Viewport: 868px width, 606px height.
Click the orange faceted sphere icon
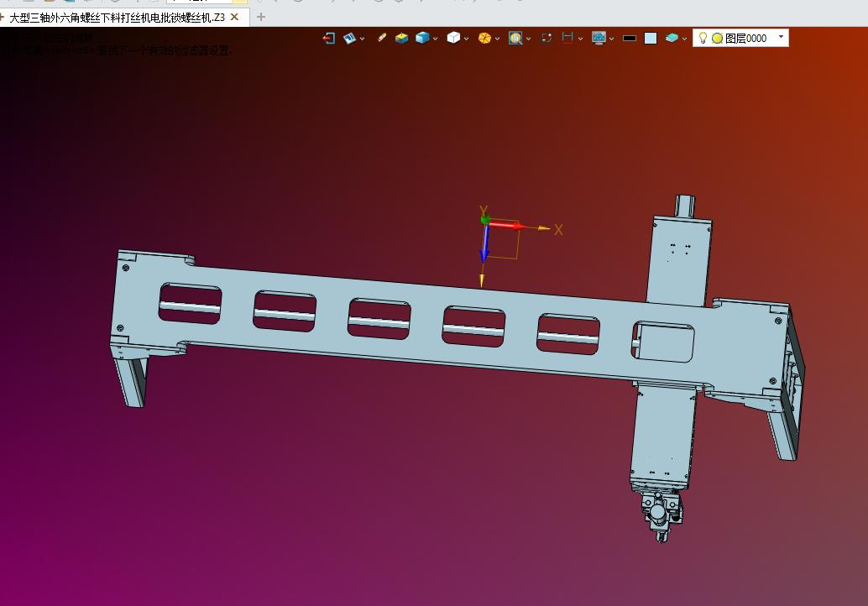484,38
